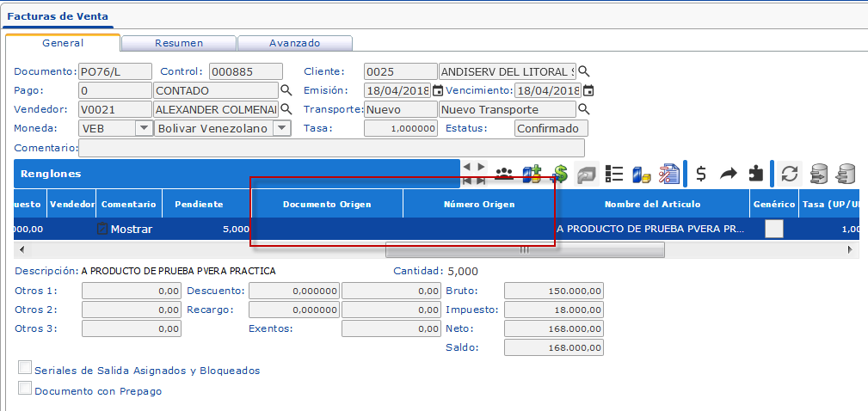Enable the Documento con Prepago checkbox
Image resolution: width=868 pixels, height=411 pixels.
25,389
